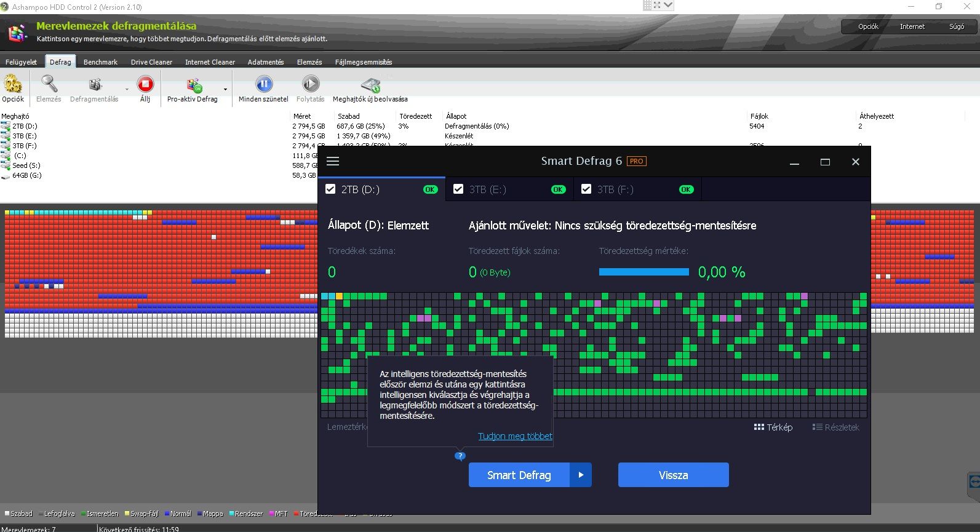Sort by the Méret column header
The image size is (980, 532).
tap(301, 116)
